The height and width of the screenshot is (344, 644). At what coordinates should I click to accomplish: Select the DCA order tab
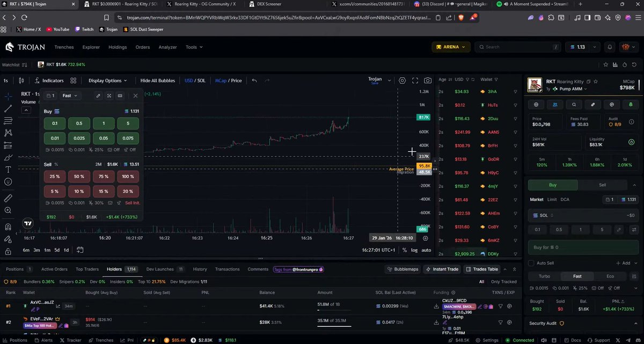click(565, 200)
